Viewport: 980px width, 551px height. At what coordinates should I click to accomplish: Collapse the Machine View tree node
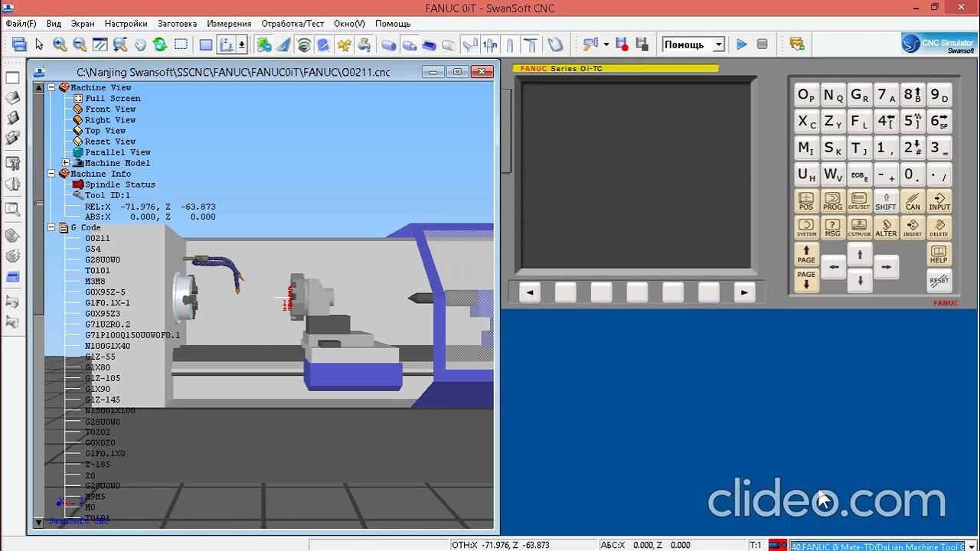click(x=52, y=87)
